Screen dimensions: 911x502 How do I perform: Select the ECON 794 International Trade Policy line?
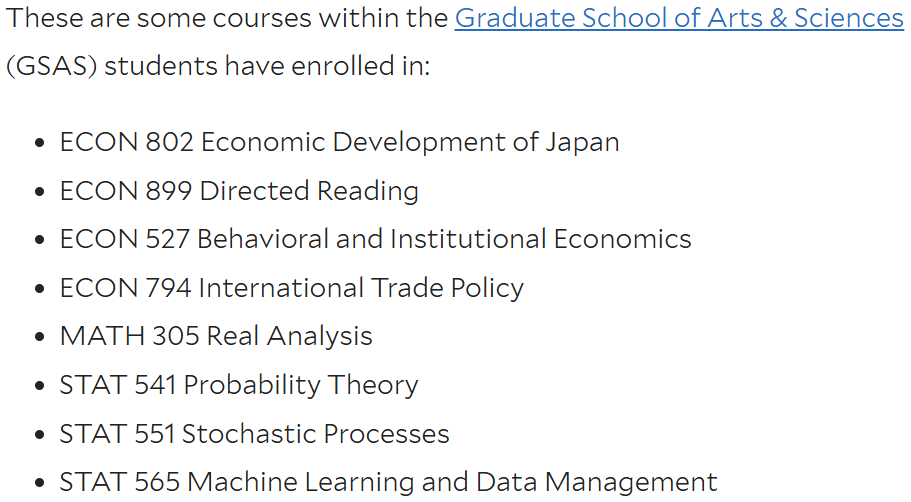(292, 288)
